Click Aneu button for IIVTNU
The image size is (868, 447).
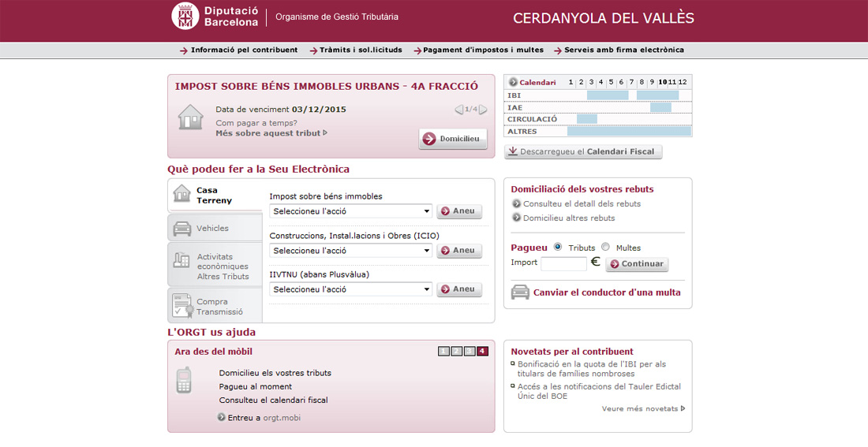coord(459,289)
